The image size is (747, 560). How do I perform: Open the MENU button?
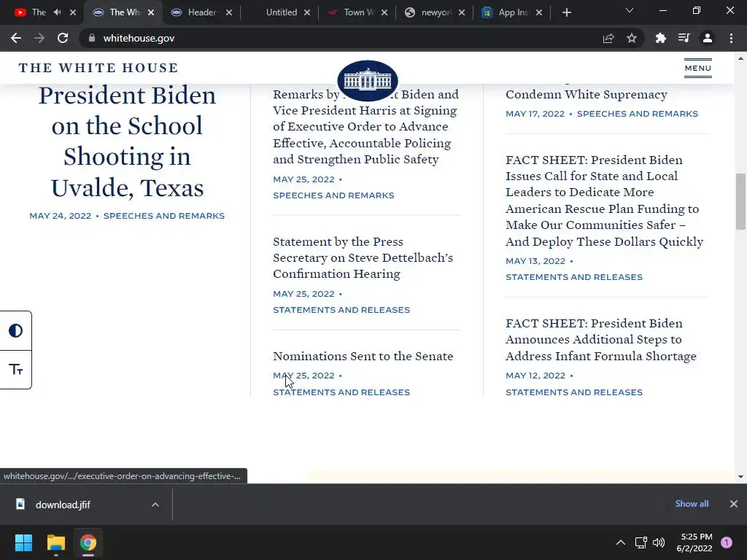coord(698,68)
